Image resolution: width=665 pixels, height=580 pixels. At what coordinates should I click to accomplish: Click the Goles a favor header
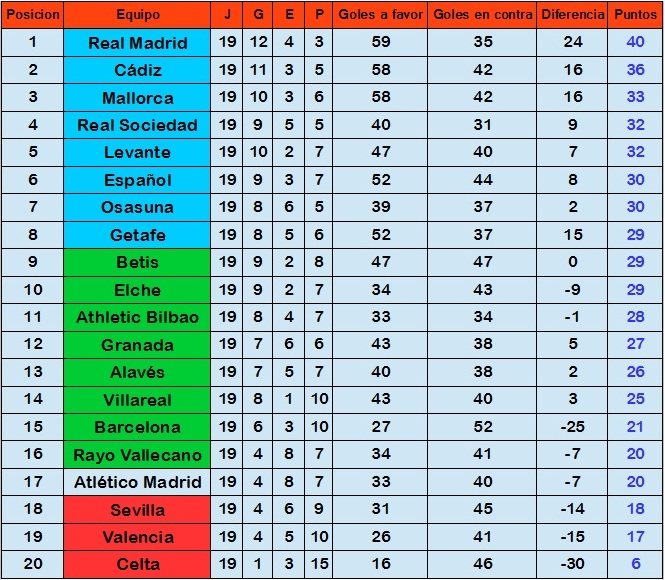[x=380, y=15]
